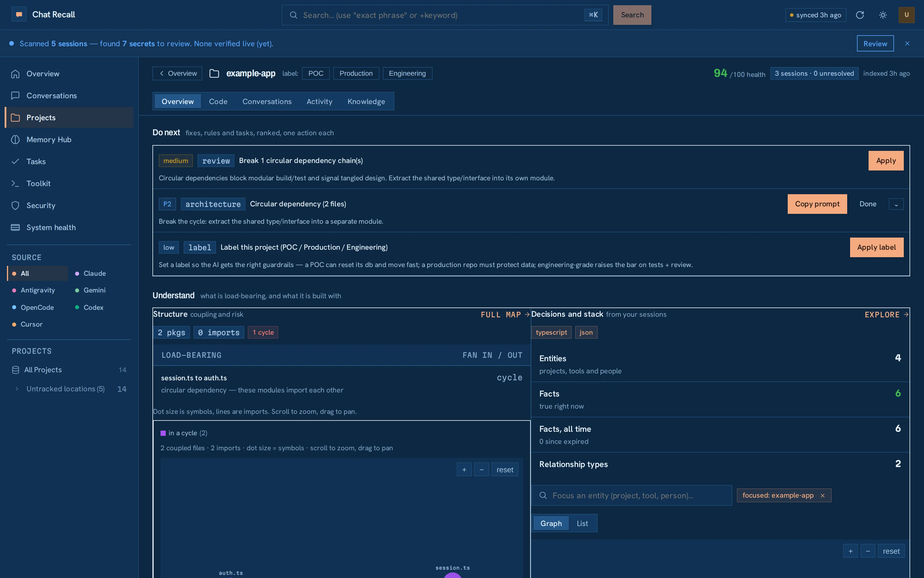Filter source by Claude
924x578 pixels.
point(100,273)
